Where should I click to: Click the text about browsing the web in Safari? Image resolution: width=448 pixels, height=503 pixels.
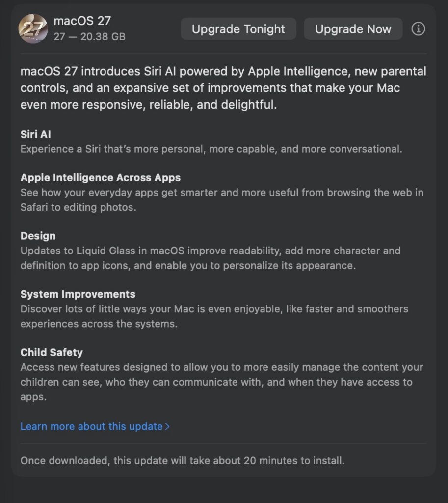pyautogui.click(x=222, y=200)
